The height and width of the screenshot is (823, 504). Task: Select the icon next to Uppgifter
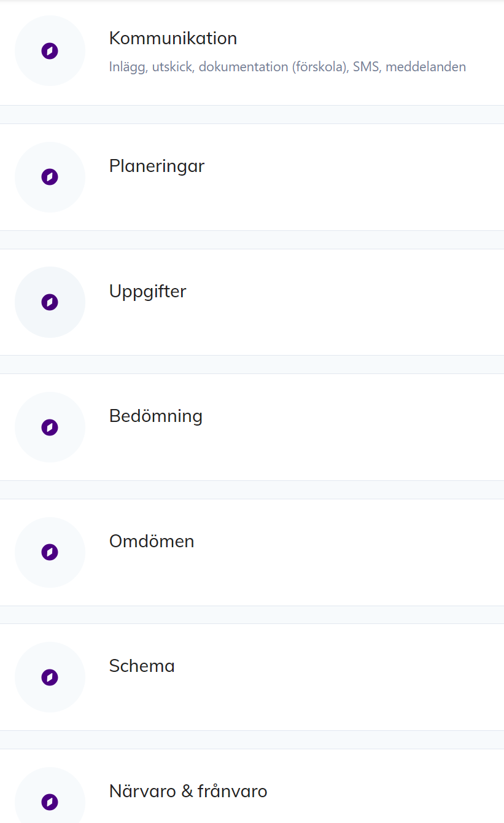pyautogui.click(x=50, y=302)
